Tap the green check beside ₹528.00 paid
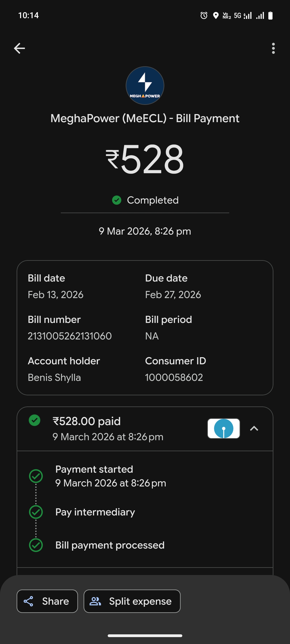 pos(35,420)
